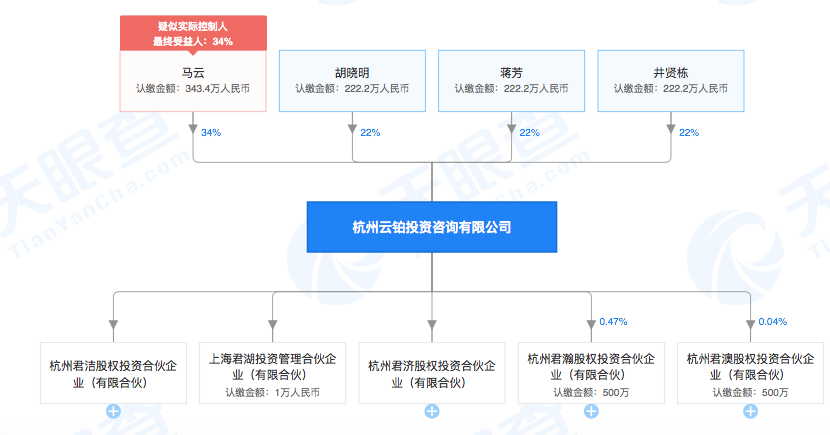Click the 22% share label under 蒋芳
This screenshot has width=830, height=435.
(529, 133)
